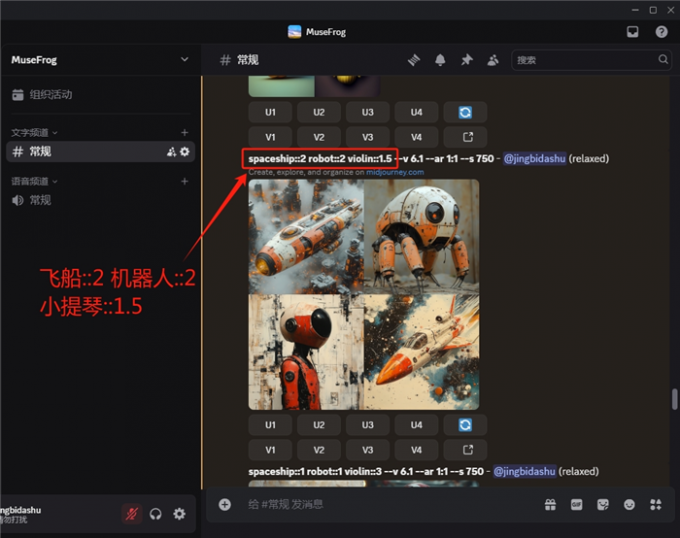Open the help question mark icon
Viewport: 680px width, 538px height.
tap(661, 32)
